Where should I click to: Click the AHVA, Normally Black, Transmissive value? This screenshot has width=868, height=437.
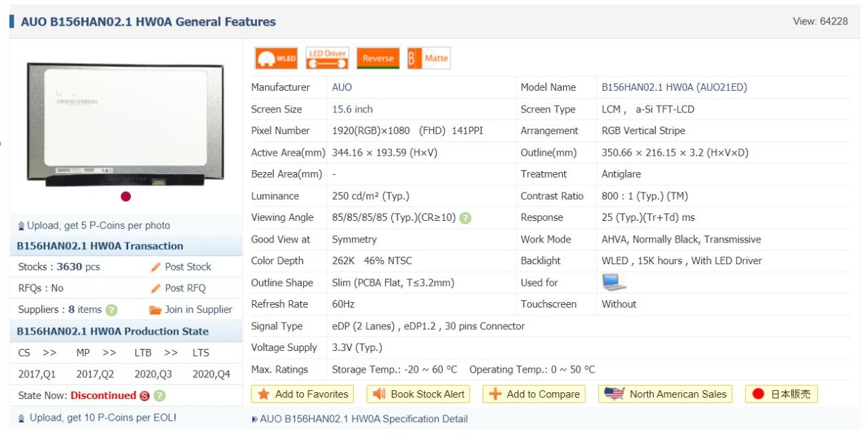point(681,239)
